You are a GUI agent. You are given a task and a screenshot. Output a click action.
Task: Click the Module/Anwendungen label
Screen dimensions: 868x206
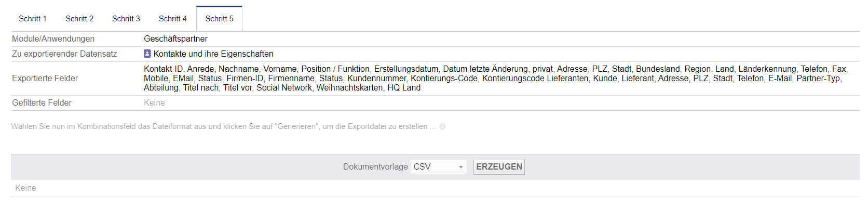(x=53, y=39)
